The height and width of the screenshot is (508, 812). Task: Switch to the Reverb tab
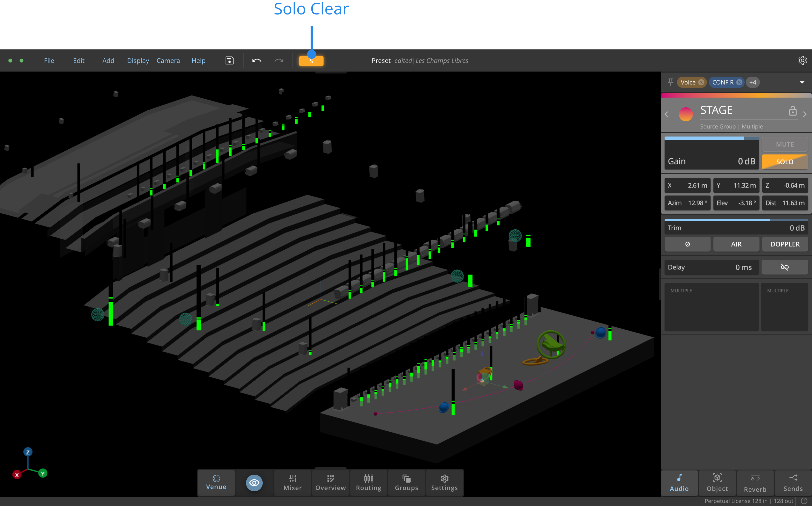pyautogui.click(x=755, y=483)
